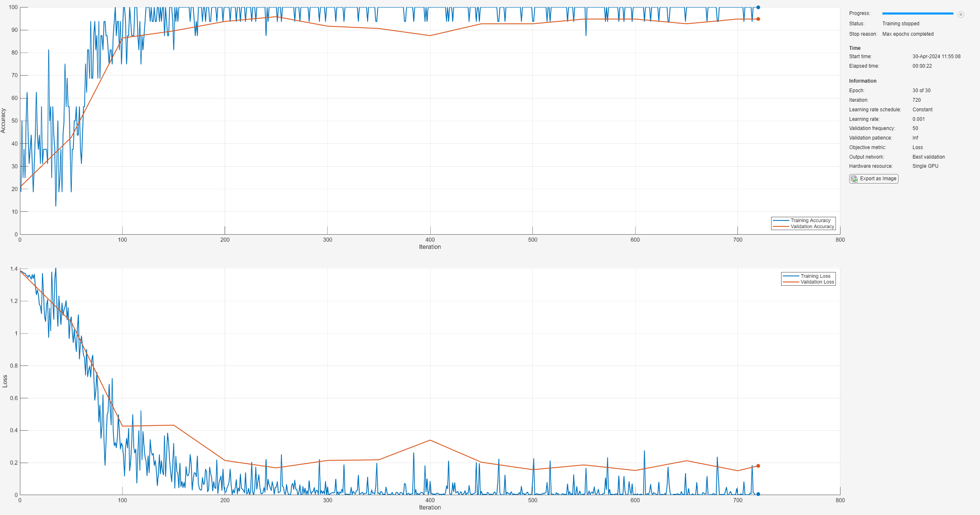Click the Information section heading

tap(862, 81)
